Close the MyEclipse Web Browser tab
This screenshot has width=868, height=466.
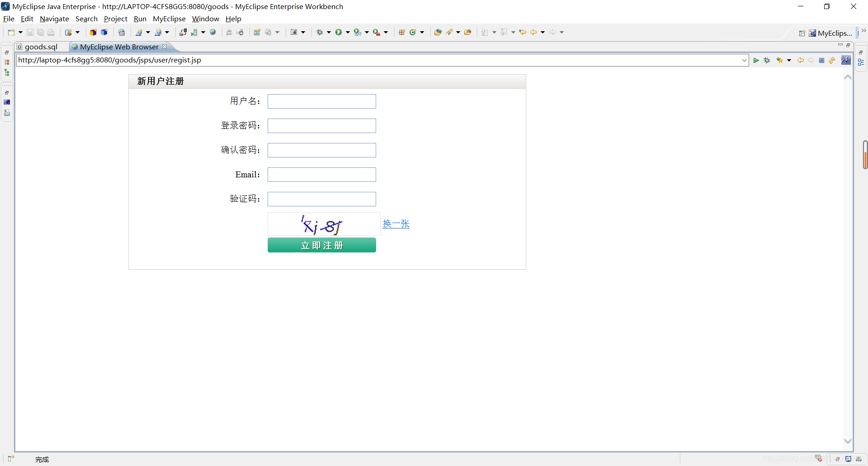point(165,47)
